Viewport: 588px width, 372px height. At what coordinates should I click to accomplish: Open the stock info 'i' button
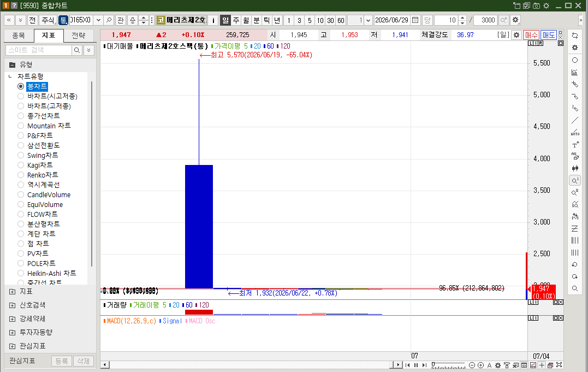(x=213, y=20)
